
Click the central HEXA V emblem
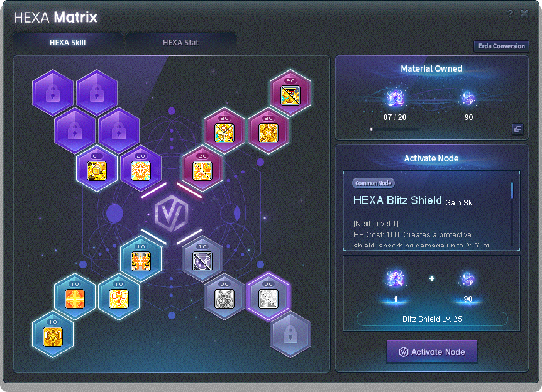[172, 213]
